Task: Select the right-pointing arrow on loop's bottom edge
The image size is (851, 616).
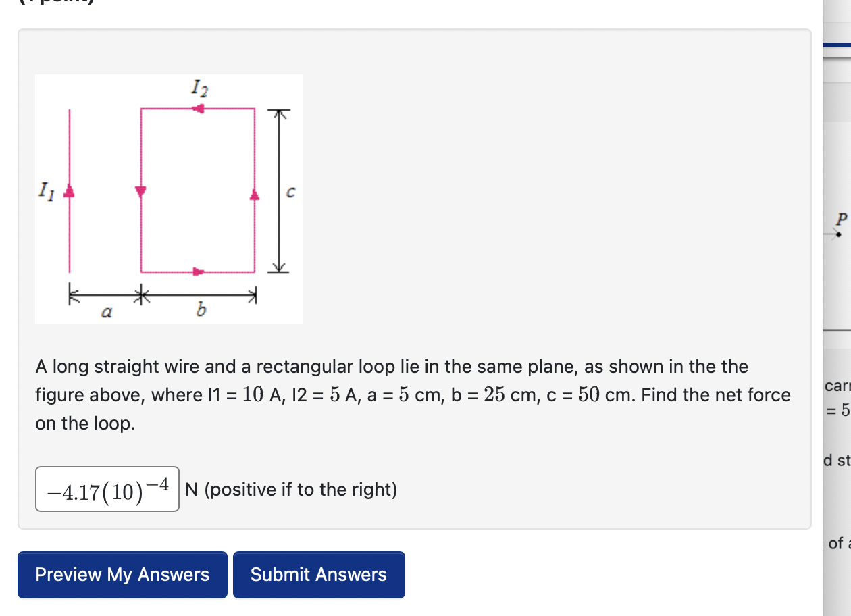Action: pyautogui.click(x=198, y=272)
